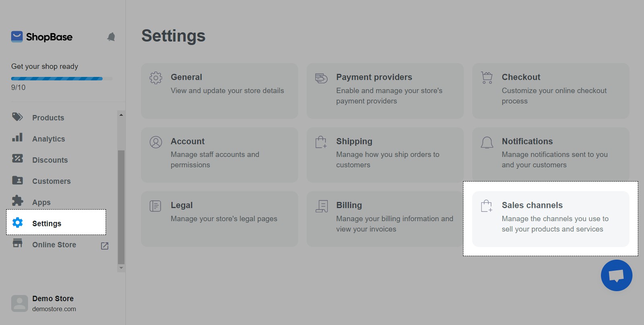Go to Analytics in the sidebar
The height and width of the screenshot is (325, 644).
pyautogui.click(x=48, y=139)
